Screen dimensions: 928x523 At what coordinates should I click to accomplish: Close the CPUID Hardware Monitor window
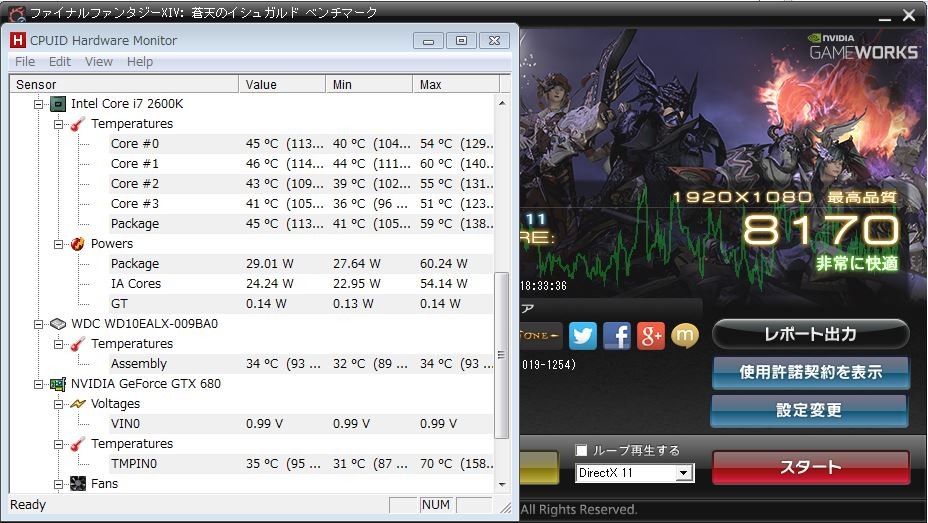(495, 41)
